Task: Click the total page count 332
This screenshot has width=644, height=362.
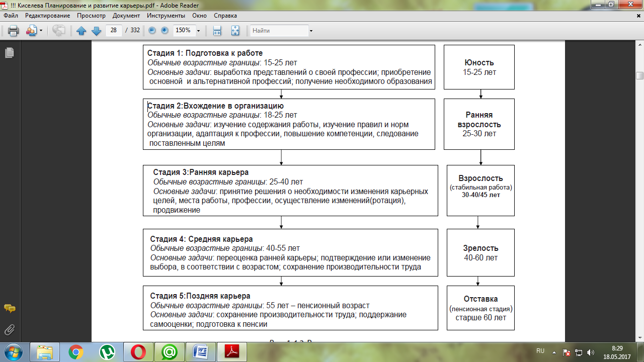Action: [135, 31]
